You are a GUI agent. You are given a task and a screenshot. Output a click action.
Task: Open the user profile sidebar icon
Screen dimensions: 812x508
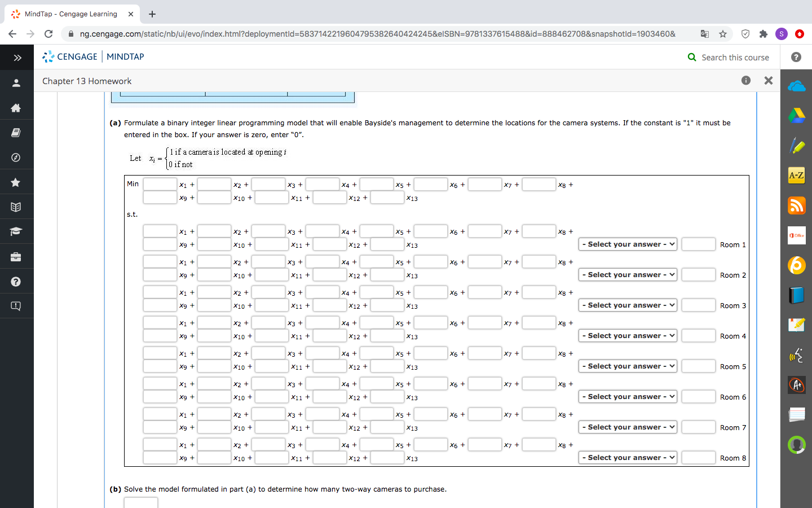point(16,83)
